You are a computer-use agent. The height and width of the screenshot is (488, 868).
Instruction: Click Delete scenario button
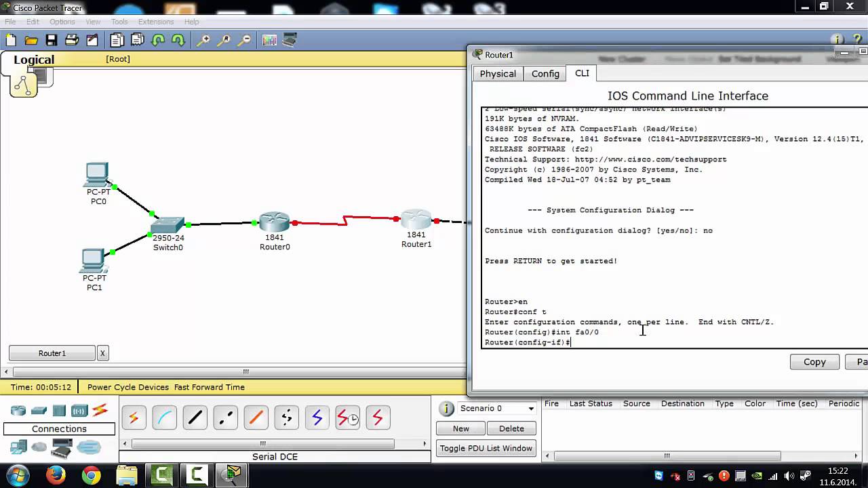511,428
